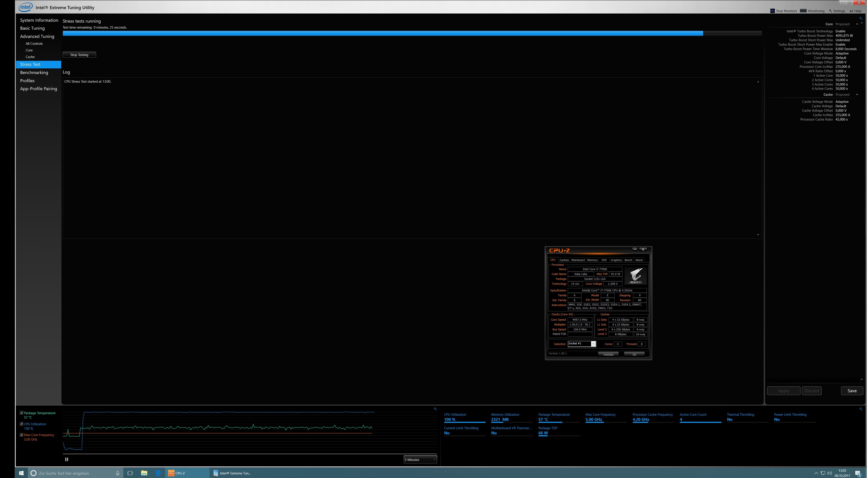Pause the monitoring graph
Screen dimensions: 868x478
click(66, 459)
